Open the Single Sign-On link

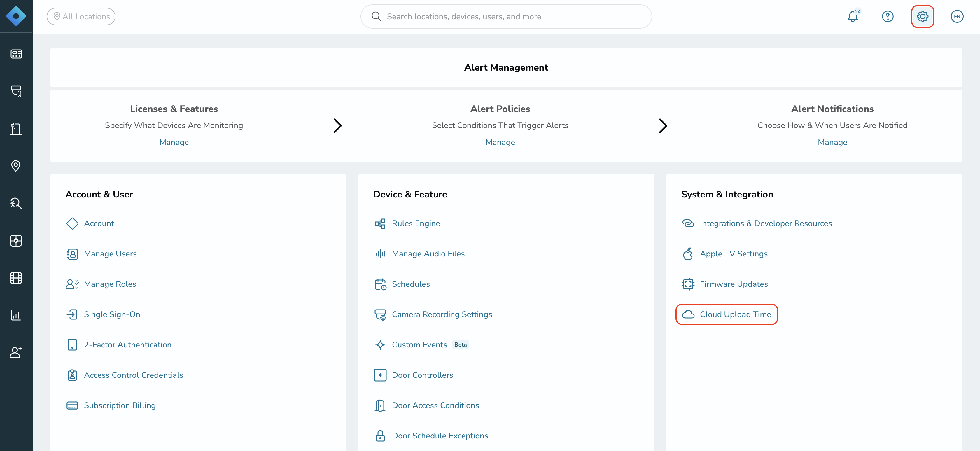pos(112,314)
